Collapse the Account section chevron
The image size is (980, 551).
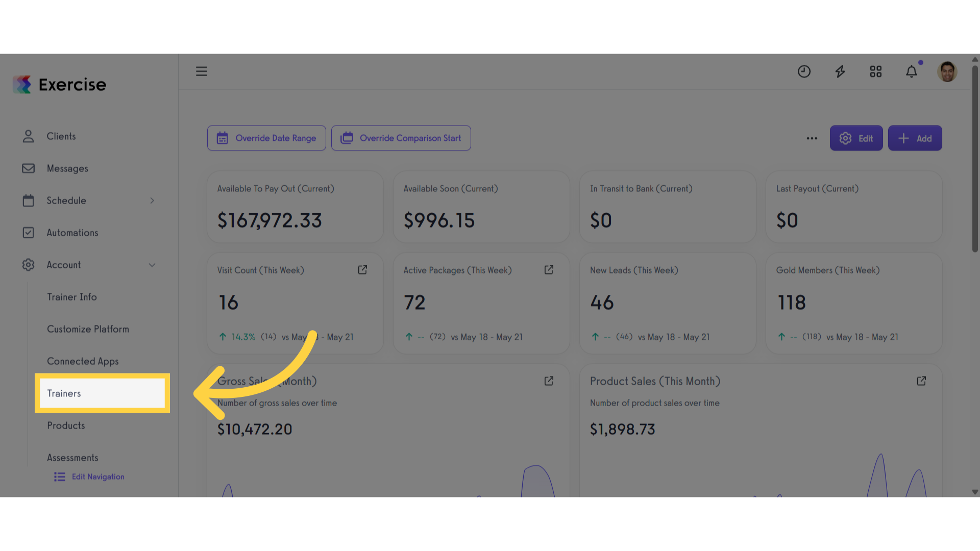click(152, 265)
